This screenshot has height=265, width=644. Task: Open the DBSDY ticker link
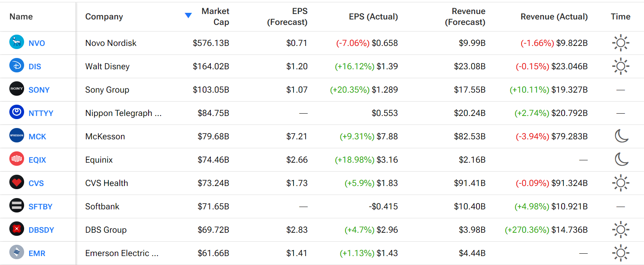click(41, 230)
